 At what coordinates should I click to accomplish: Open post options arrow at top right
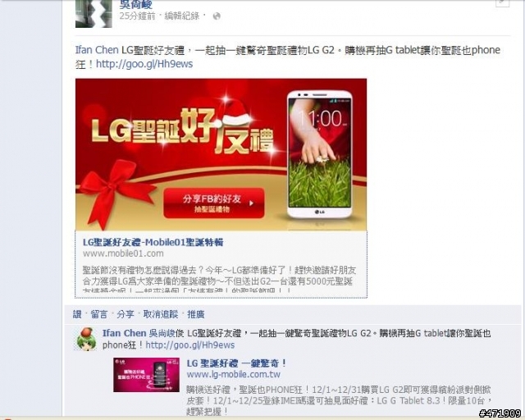[x=502, y=2]
